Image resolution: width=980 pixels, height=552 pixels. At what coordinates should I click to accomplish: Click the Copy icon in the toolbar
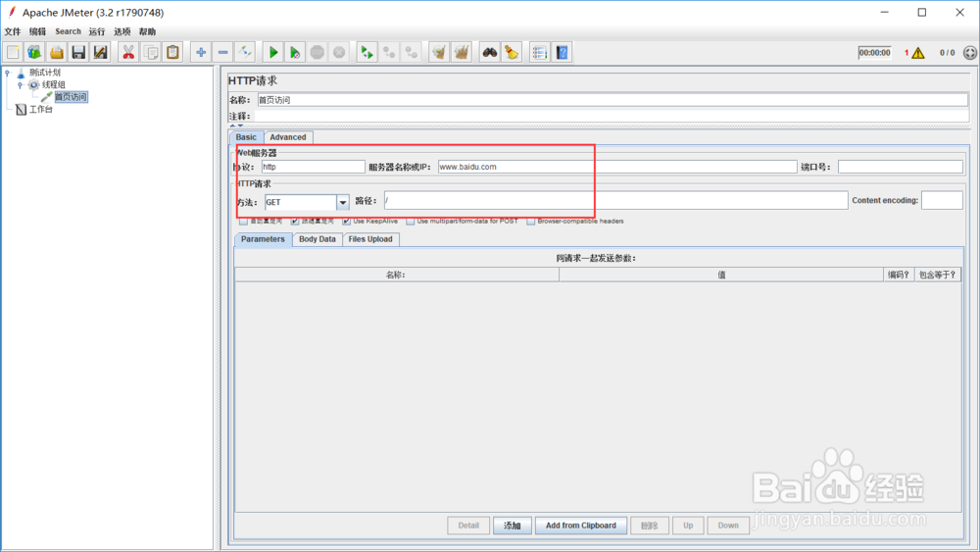pyautogui.click(x=151, y=53)
